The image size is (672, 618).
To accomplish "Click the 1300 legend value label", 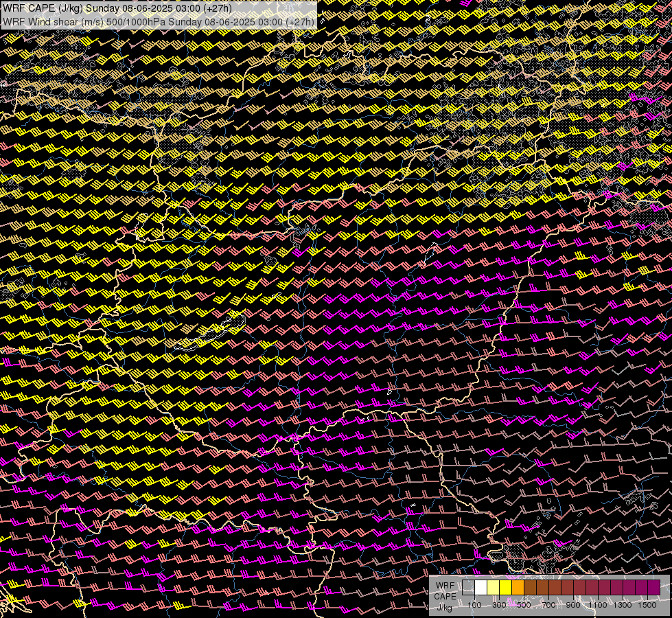I will pos(623,605).
